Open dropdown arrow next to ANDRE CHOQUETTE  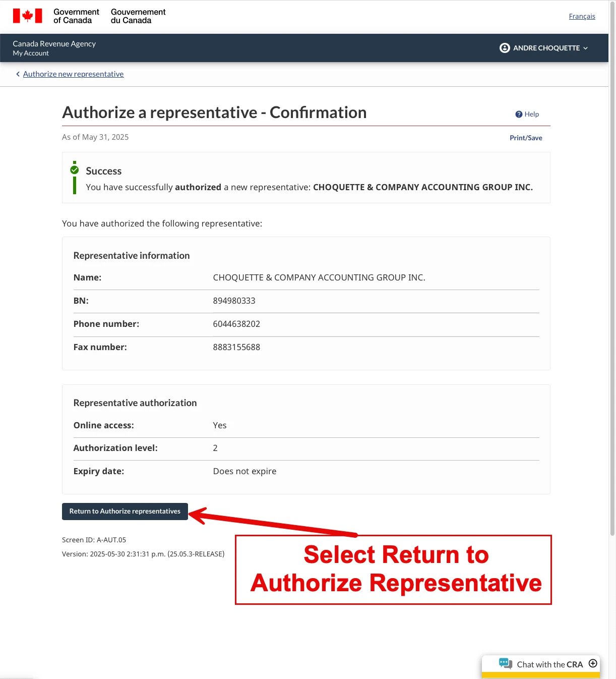(x=586, y=48)
